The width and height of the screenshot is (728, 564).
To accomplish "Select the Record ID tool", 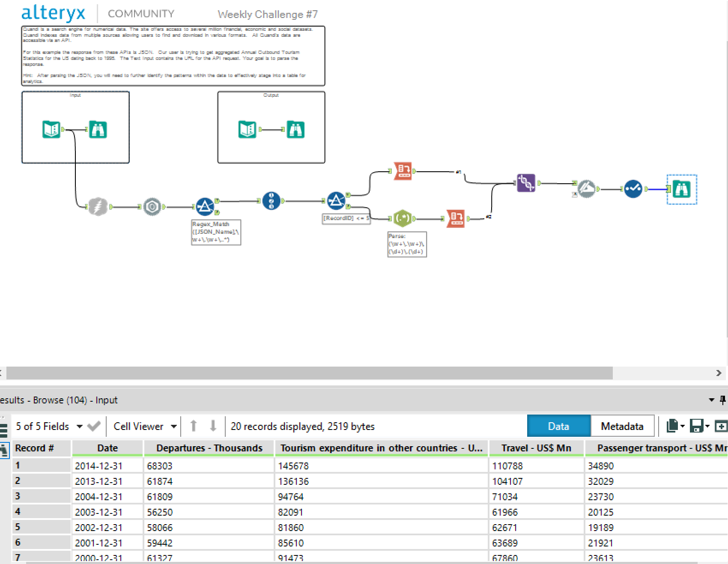I will (271, 200).
